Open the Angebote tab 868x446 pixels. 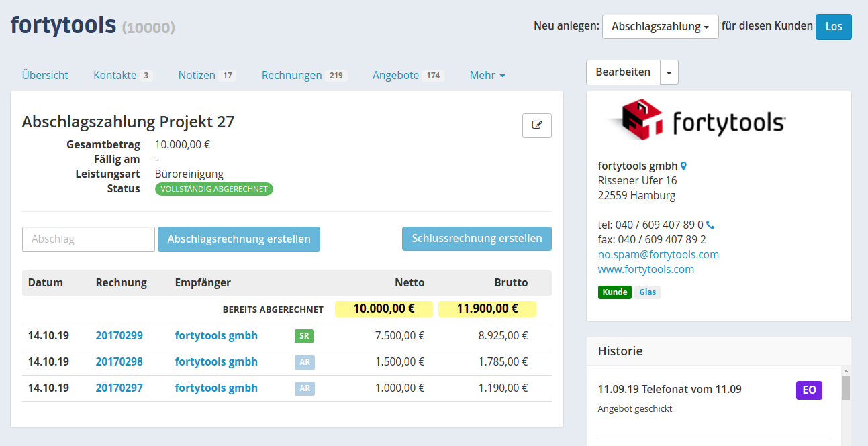point(407,76)
